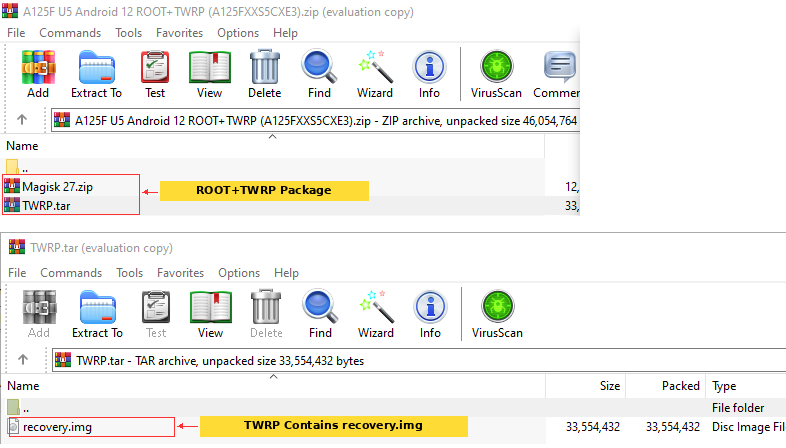This screenshot has width=786, height=448.
Task: Open File menu in TWRP.tar window
Action: coord(17,273)
